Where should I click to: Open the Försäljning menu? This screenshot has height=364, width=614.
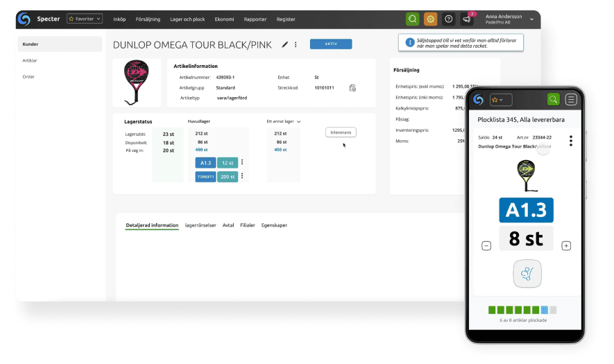148,19
